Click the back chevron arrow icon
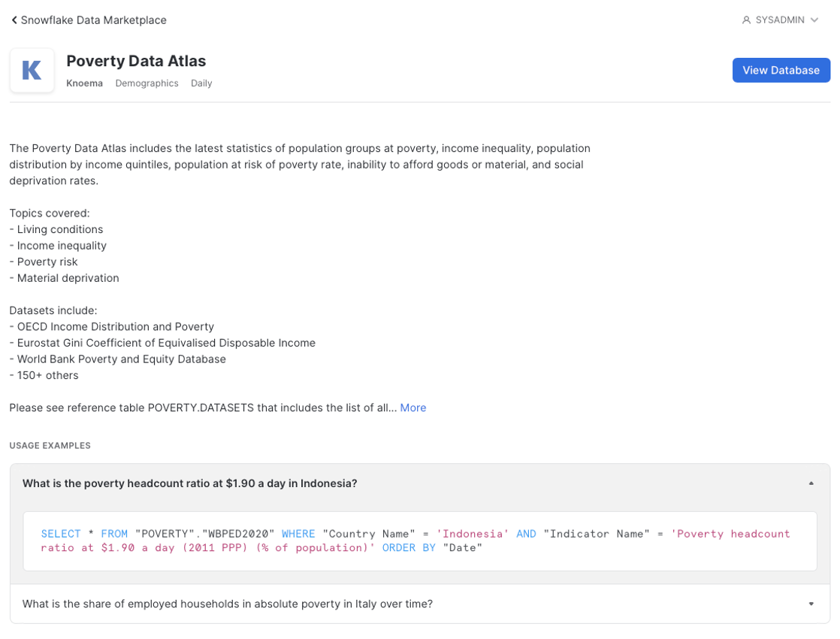This screenshot has height=639, width=840. coord(14,20)
